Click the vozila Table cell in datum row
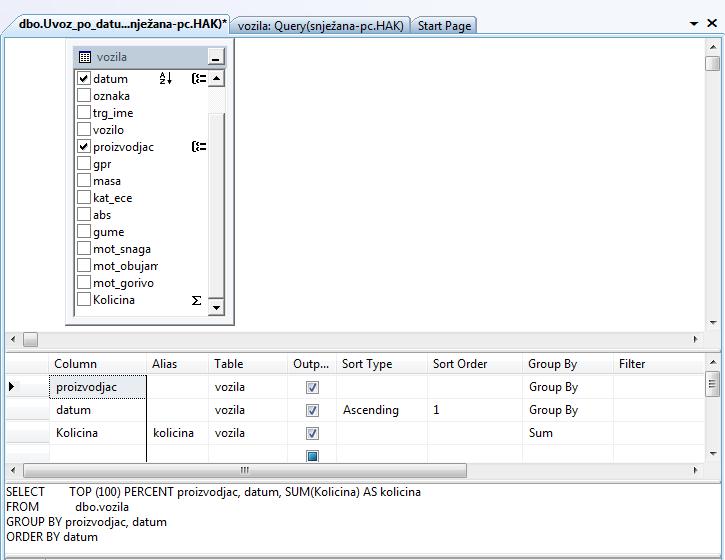The width and height of the screenshot is (725, 560). coord(247,410)
